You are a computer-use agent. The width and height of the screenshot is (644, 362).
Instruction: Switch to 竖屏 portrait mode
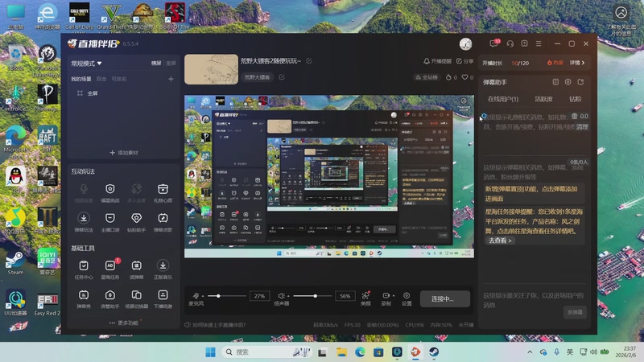click(x=171, y=64)
